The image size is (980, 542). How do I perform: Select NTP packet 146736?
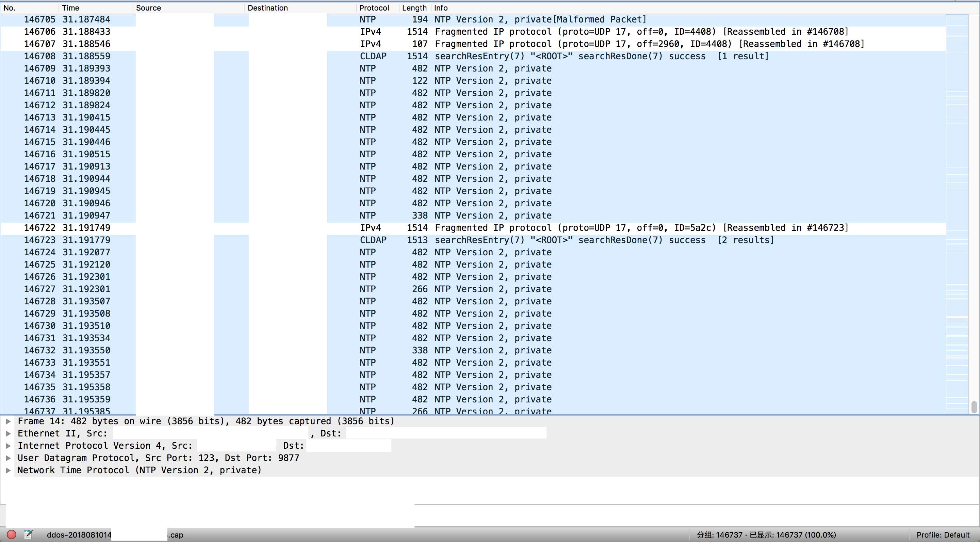pyautogui.click(x=473, y=399)
